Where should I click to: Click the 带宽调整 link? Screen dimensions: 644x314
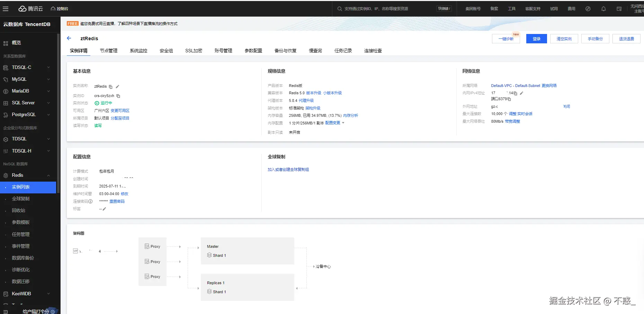coord(512,121)
